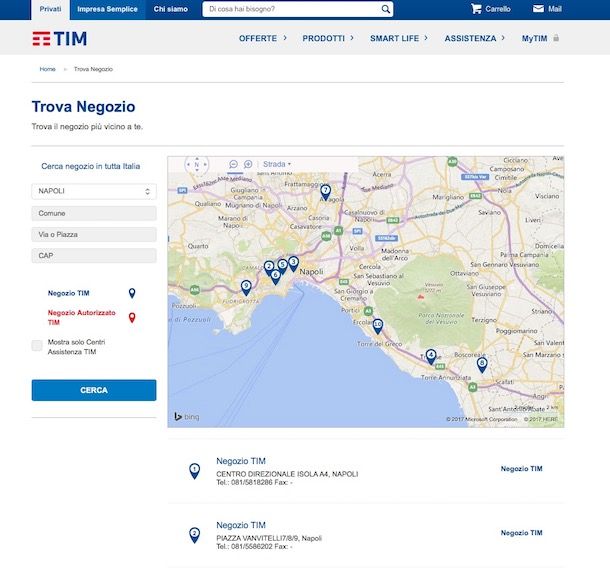
Task: Zoom out the map
Action: coord(233,164)
